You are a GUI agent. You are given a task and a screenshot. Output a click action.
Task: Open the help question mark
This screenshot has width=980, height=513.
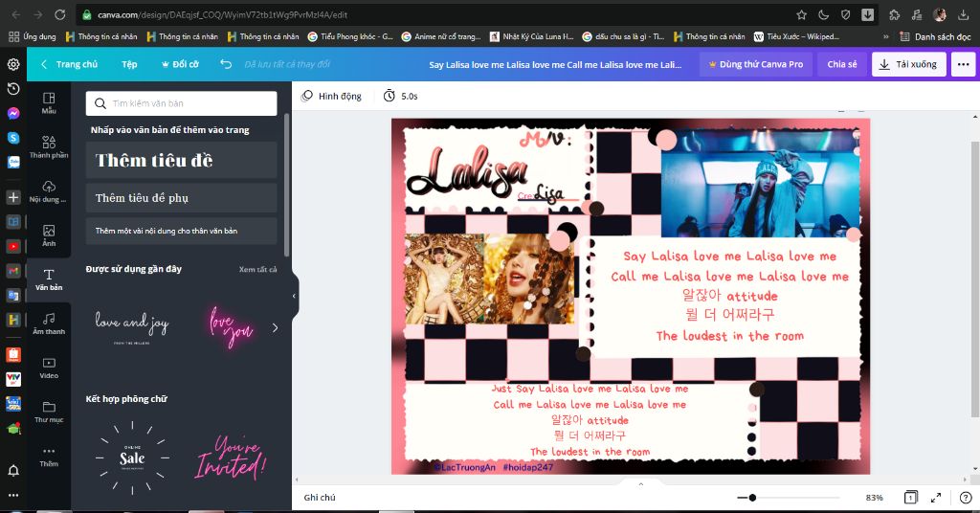[x=965, y=498]
